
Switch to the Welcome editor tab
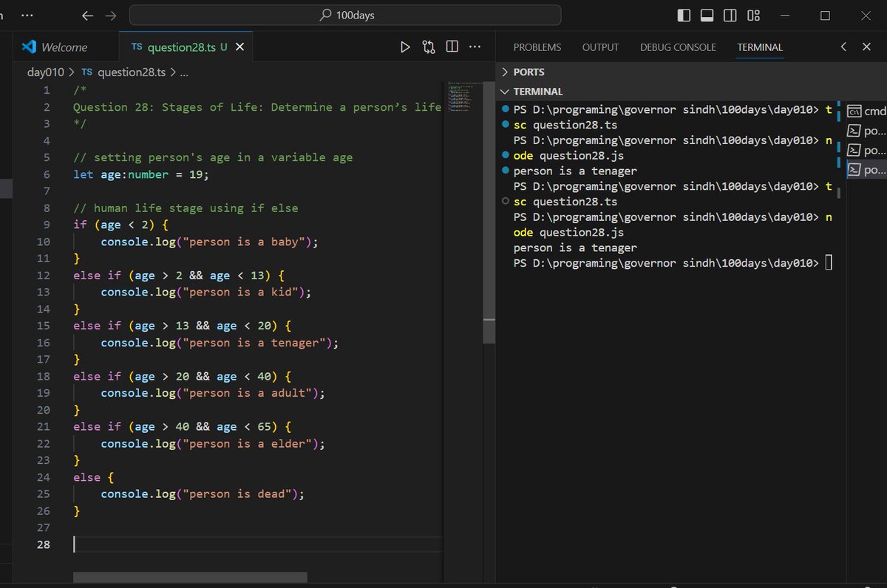coord(64,47)
